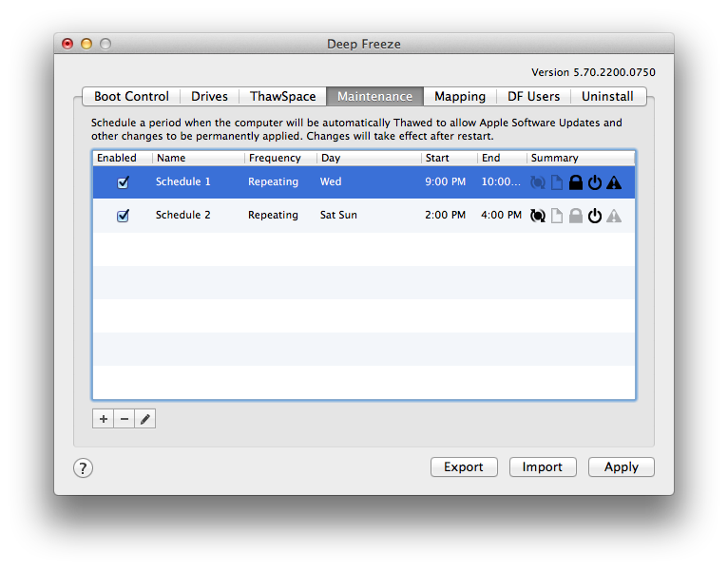Click the power icon in Schedule 2 row
This screenshot has width=728, height=570.
(x=595, y=216)
